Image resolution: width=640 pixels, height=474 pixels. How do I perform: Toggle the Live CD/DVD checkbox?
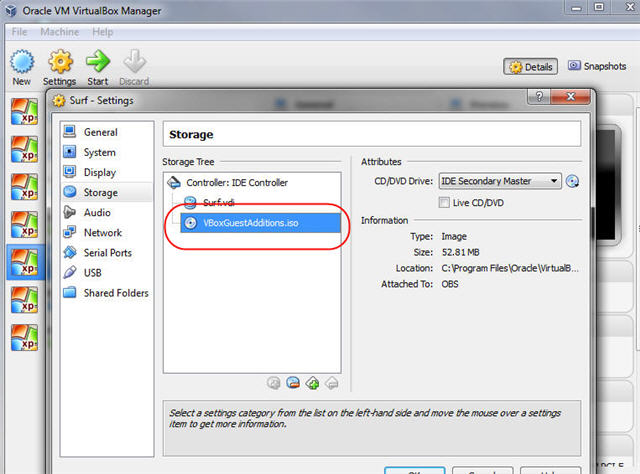(x=444, y=203)
